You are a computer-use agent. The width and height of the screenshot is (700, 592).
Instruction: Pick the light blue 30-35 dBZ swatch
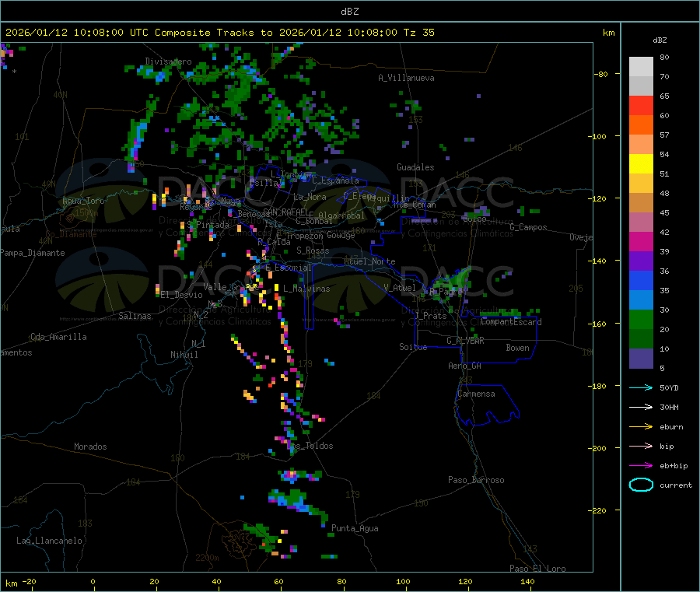[641, 300]
